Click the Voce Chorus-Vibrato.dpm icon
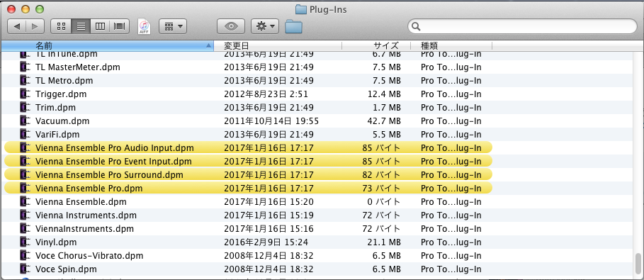The height and width of the screenshot is (280, 644). (x=26, y=256)
